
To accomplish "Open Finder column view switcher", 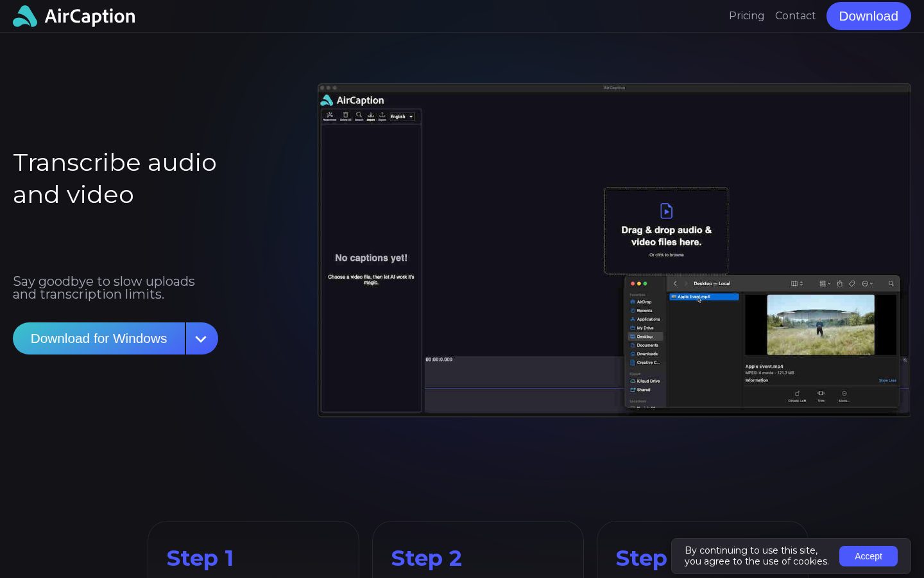I will pos(797,283).
